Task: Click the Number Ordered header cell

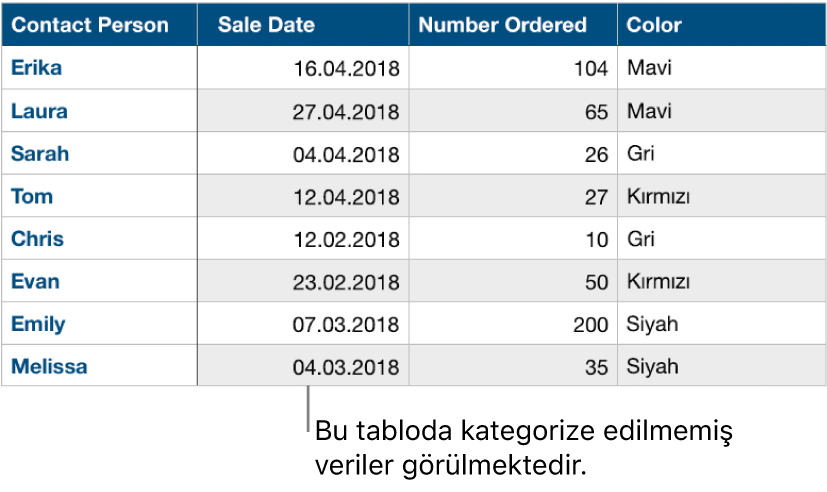Action: [502, 26]
